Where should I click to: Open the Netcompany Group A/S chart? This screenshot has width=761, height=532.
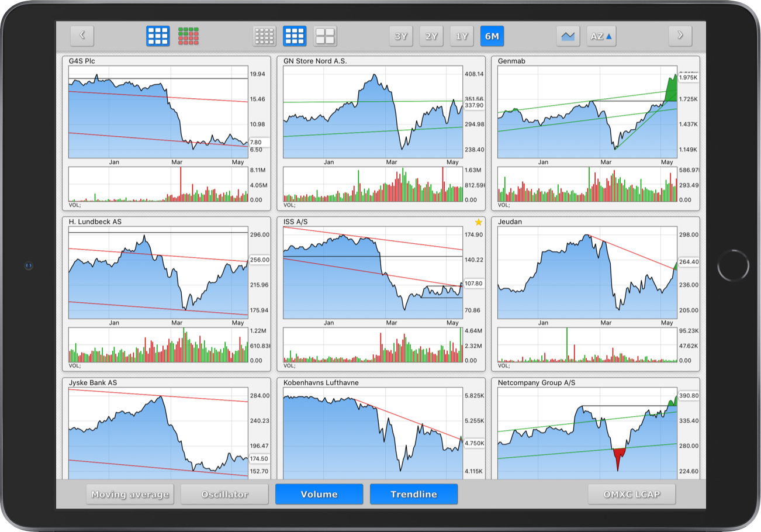point(587,433)
